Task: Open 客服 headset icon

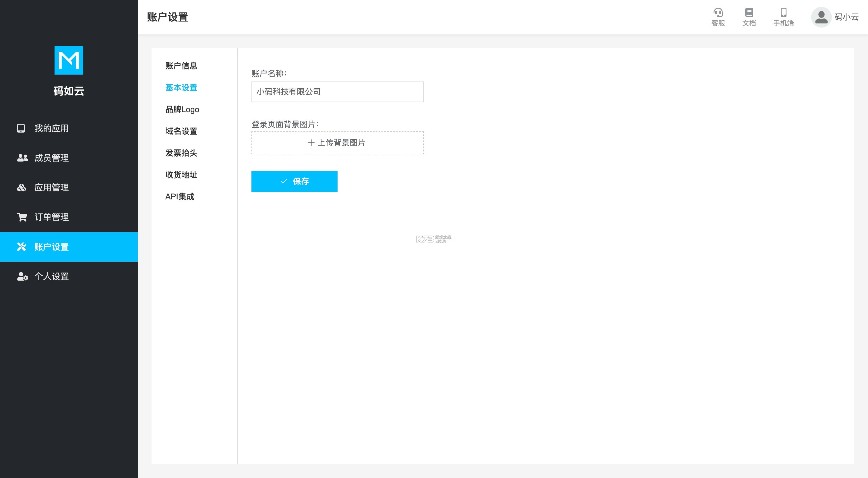Action: pyautogui.click(x=718, y=12)
